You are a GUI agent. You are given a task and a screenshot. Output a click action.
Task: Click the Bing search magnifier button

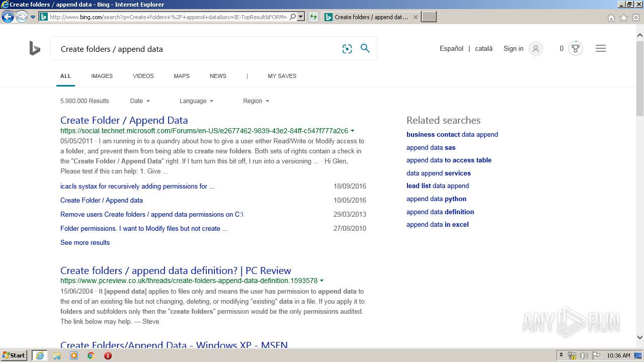coord(365,48)
